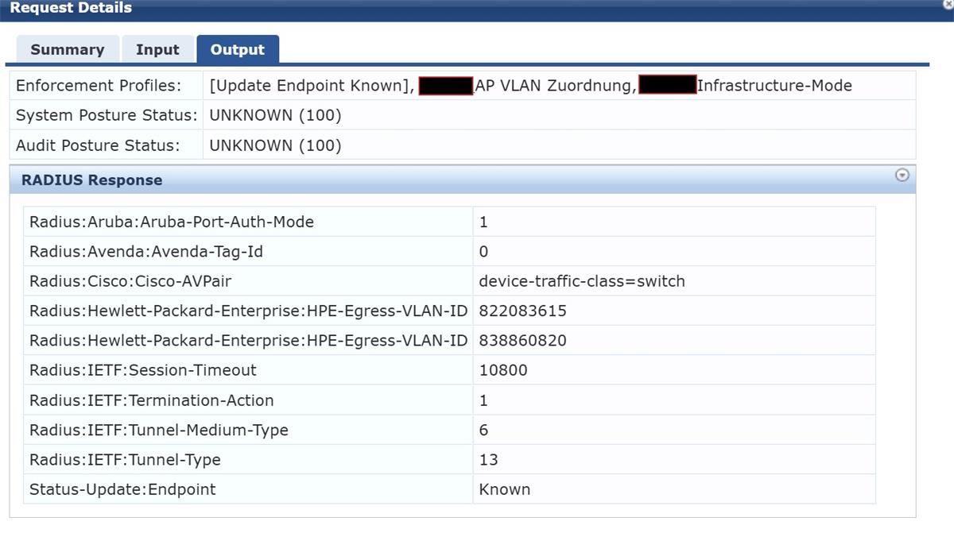This screenshot has width=954, height=560.
Task: Open the Input tab
Action: (x=157, y=49)
